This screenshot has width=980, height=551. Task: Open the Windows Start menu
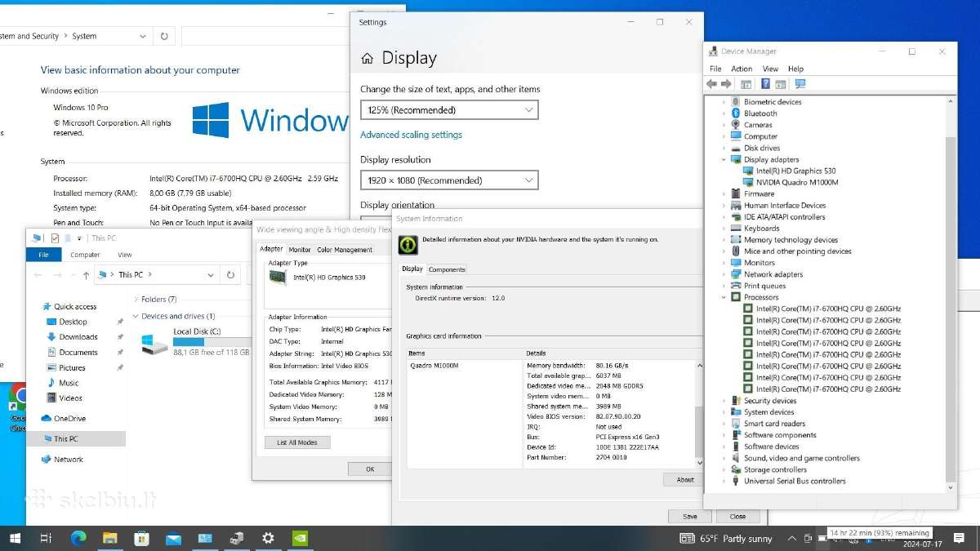click(x=15, y=538)
